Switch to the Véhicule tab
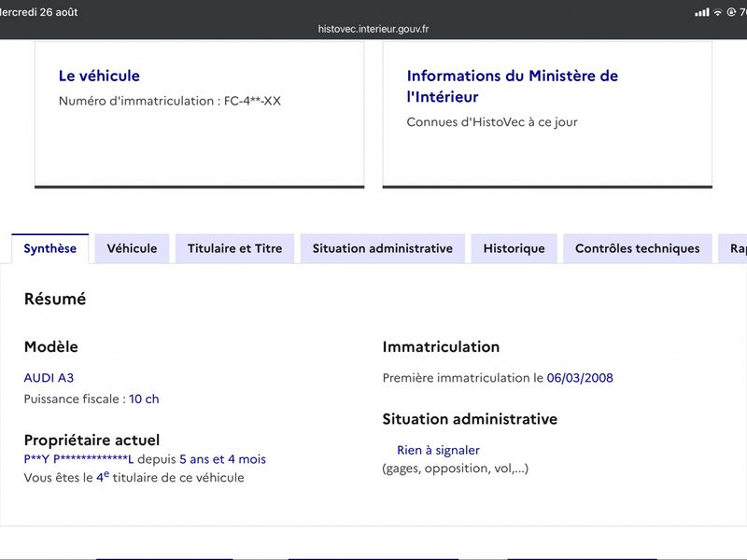The height and width of the screenshot is (560, 747). [132, 248]
